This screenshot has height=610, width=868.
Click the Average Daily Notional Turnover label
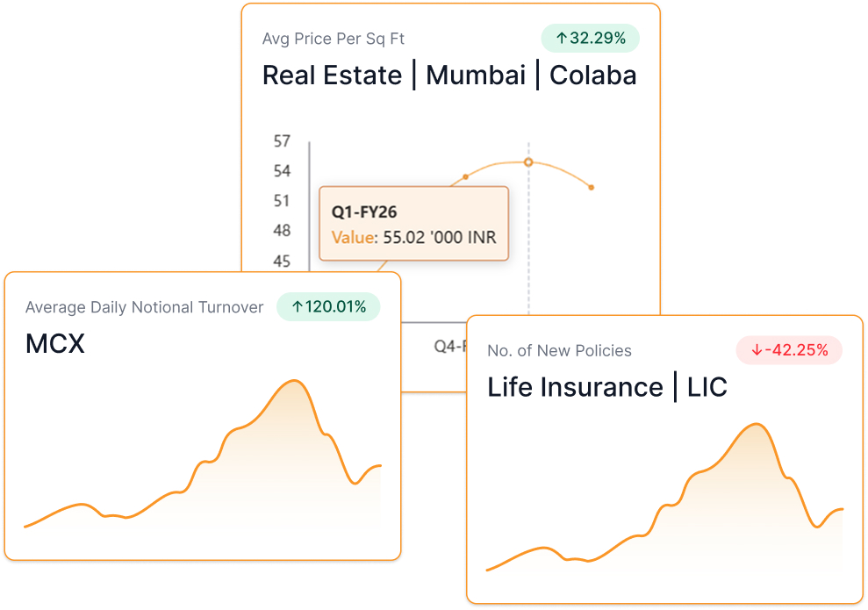[x=145, y=307]
